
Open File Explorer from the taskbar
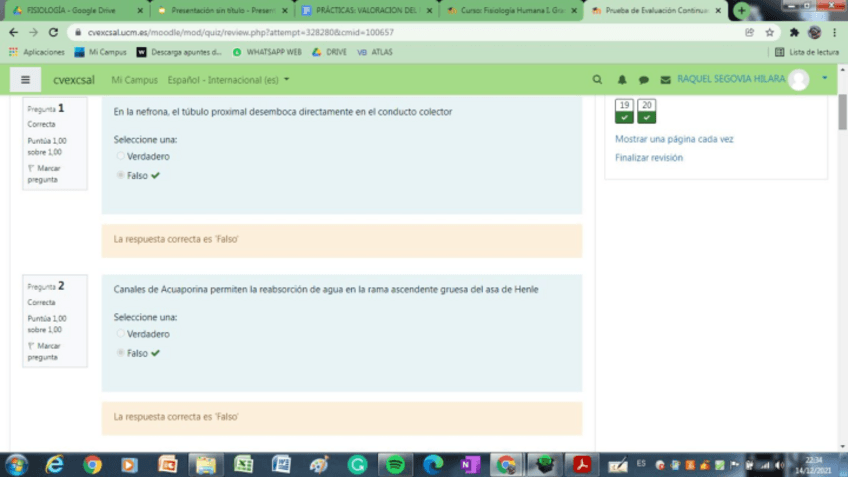pyautogui.click(x=206, y=465)
